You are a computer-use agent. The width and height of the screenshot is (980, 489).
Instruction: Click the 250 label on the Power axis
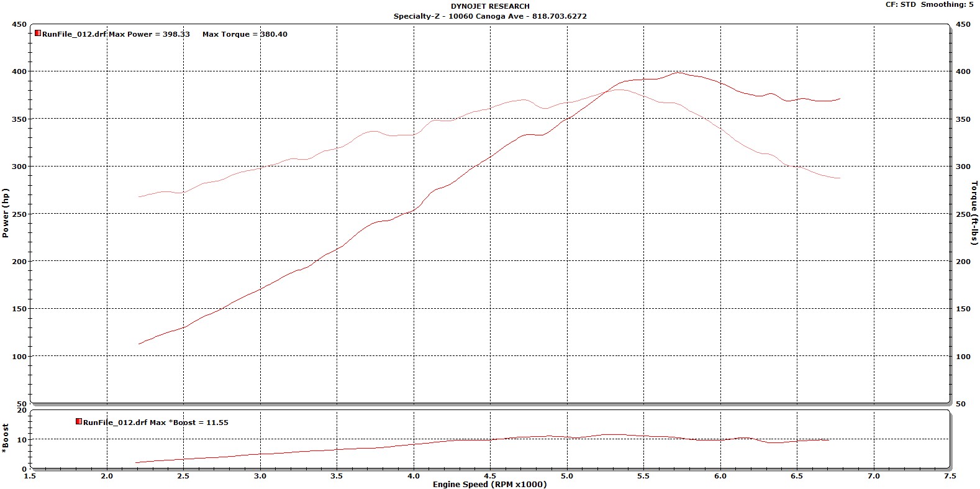point(19,214)
